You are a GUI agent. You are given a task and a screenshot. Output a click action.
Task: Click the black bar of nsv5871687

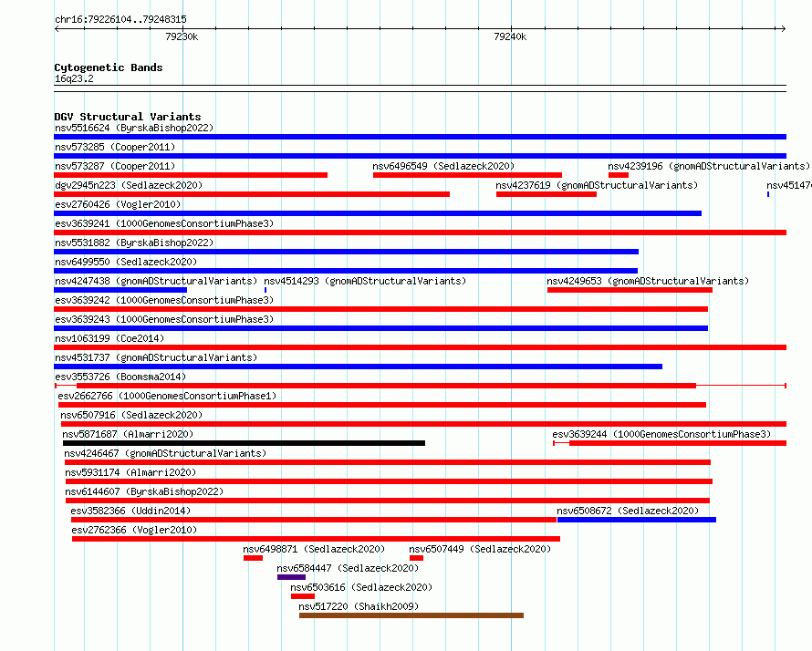pyautogui.click(x=244, y=443)
